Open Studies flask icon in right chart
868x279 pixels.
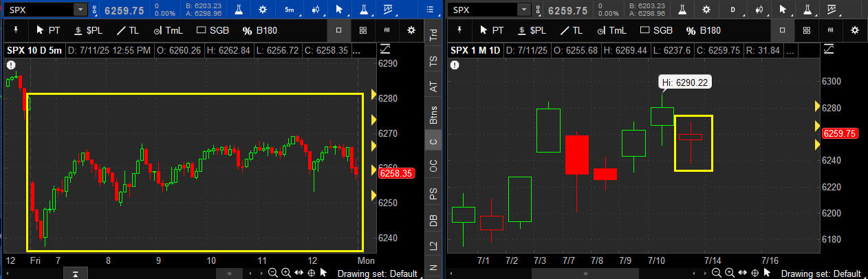[x=683, y=10]
